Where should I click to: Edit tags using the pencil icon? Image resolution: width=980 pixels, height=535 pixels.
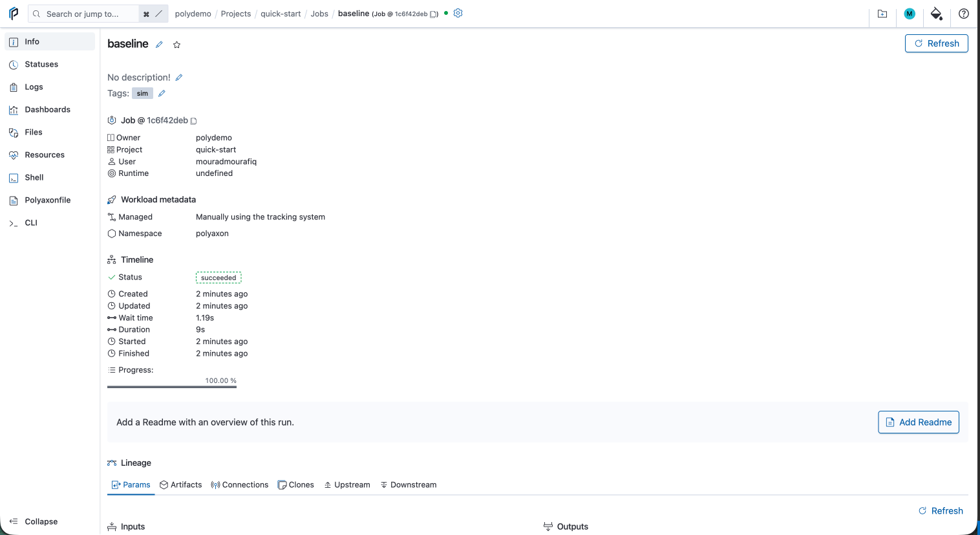tap(162, 93)
